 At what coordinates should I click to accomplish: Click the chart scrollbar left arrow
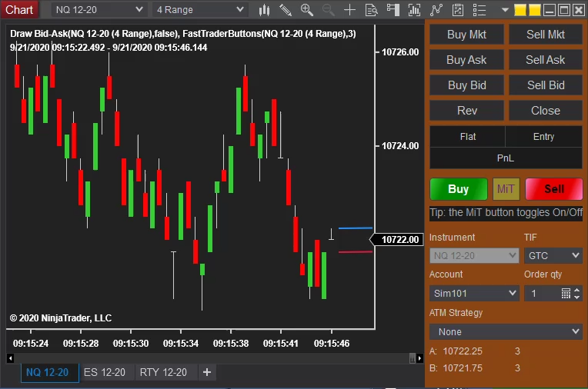click(x=10, y=358)
